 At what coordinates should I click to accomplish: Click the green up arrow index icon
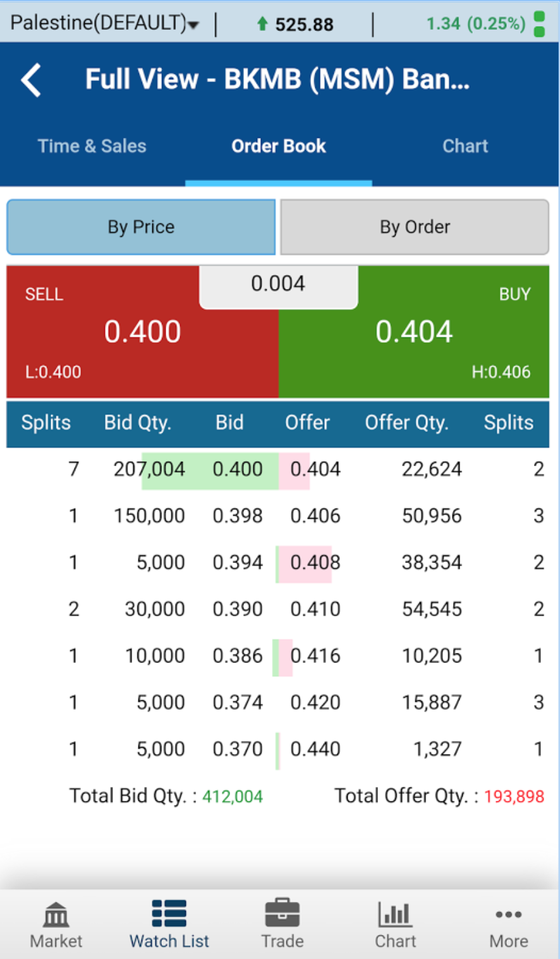[x=262, y=24]
